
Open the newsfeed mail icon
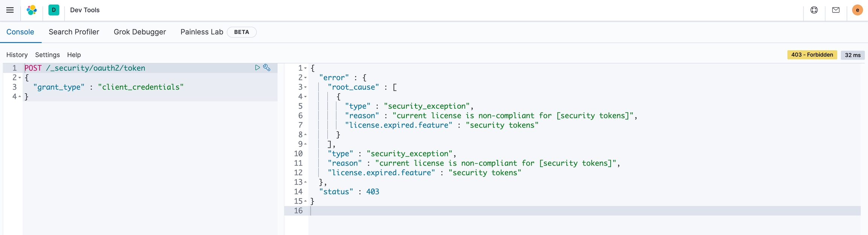[836, 10]
